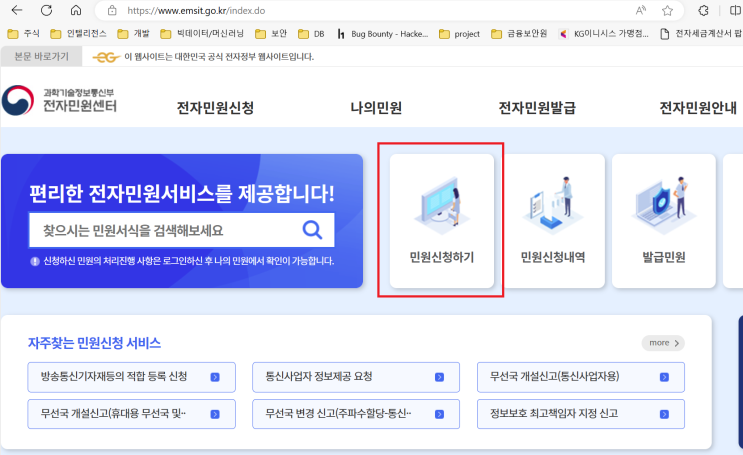Reload the page with refresh icon
Viewport: 743px width, 455px height.
tap(46, 10)
